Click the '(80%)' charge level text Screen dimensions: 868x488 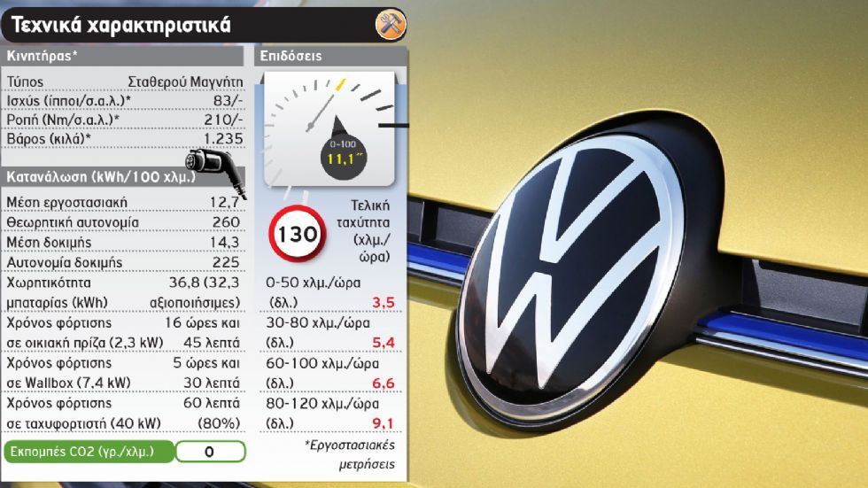(220, 423)
